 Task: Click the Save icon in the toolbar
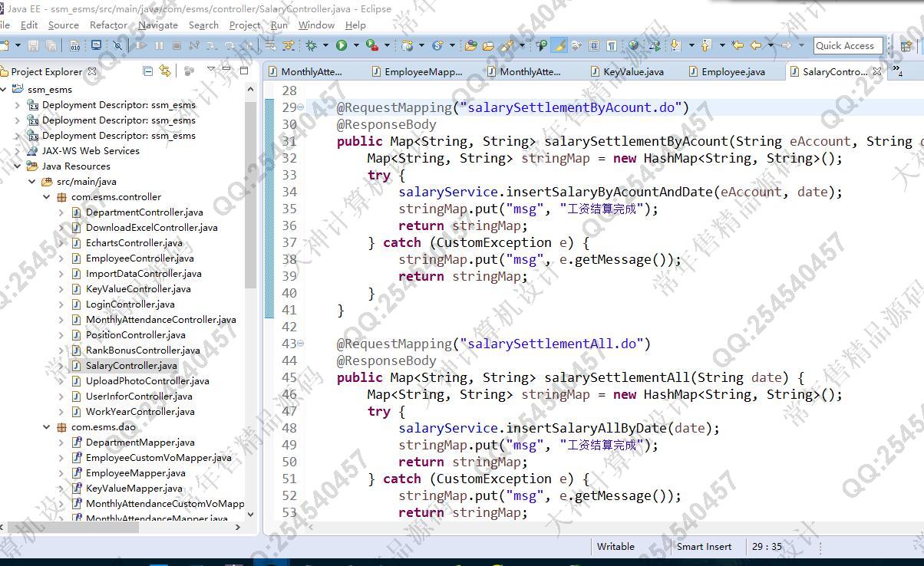(33, 46)
